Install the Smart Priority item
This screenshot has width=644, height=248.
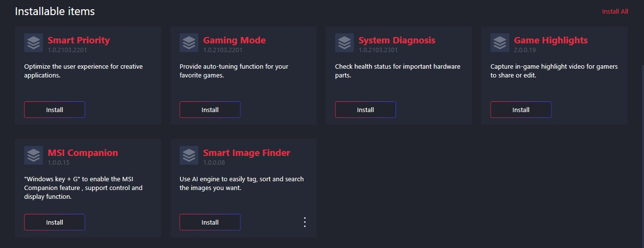click(x=54, y=110)
